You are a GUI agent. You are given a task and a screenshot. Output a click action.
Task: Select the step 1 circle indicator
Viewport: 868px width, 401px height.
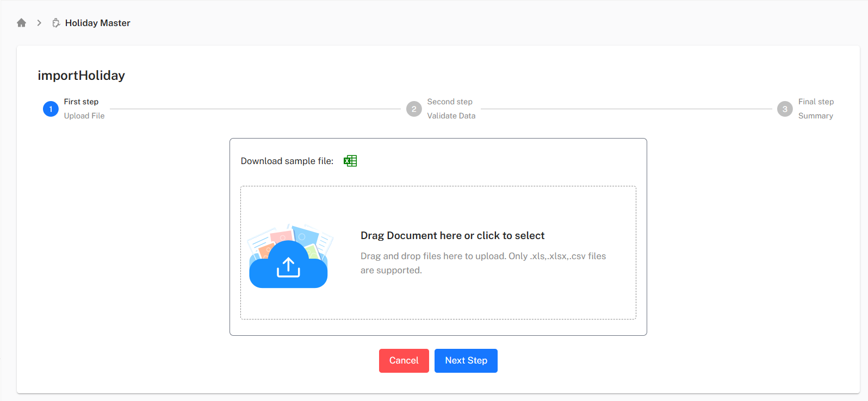coord(51,109)
